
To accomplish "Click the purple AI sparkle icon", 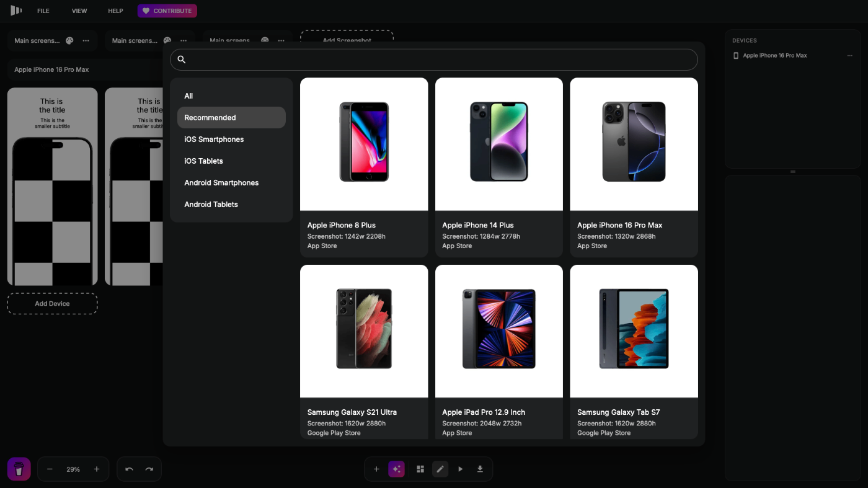I will [397, 469].
